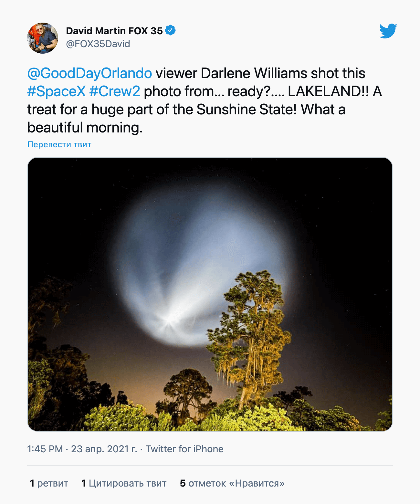Open David Martin's profile avatar

coord(43,38)
